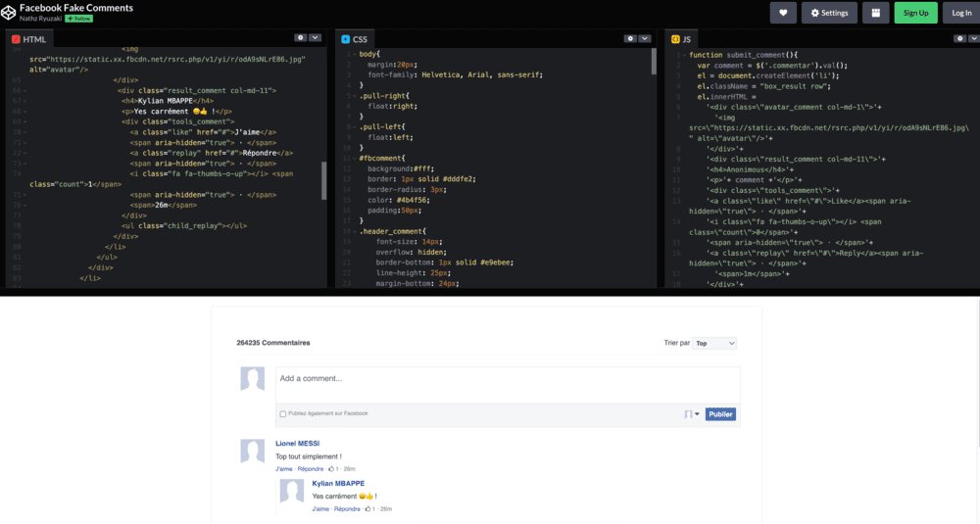The width and height of the screenshot is (980, 524).
Task: Expand JS panel dropdown chevron
Action: (974, 39)
